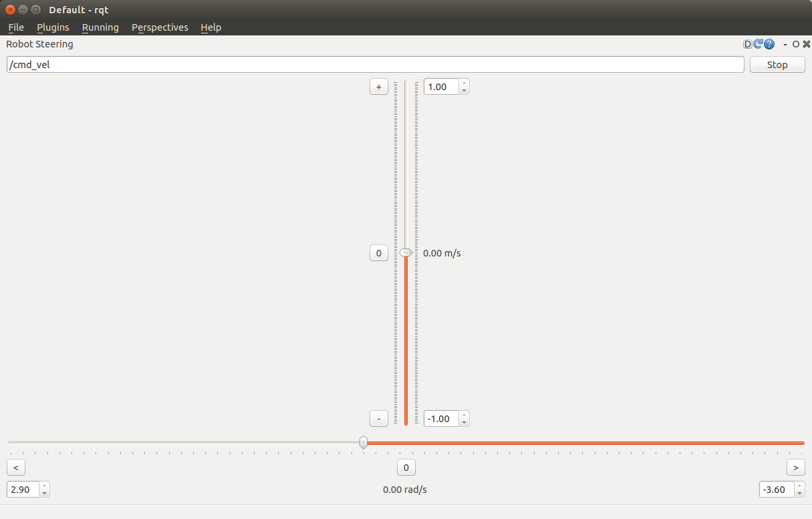The width and height of the screenshot is (812, 519).
Task: Minimize the plugin panel with dash icon
Action: [785, 44]
